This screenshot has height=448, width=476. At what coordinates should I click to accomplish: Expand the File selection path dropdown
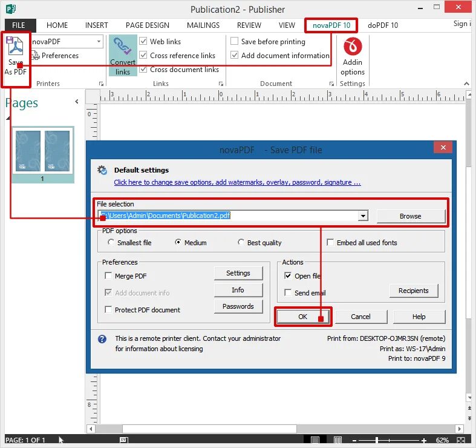(363, 216)
